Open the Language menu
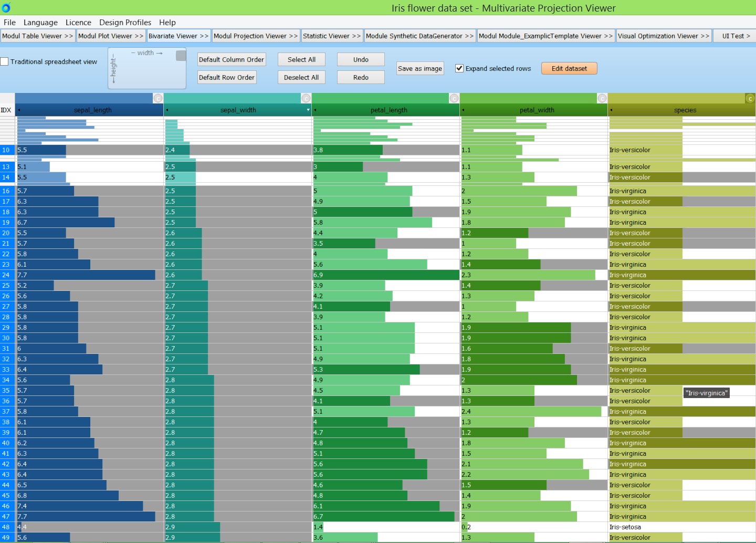 40,23
